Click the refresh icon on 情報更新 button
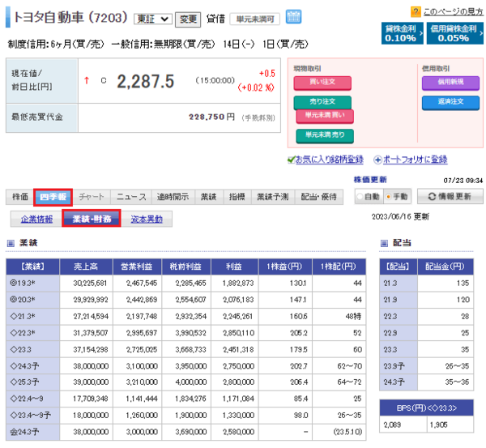The width and height of the screenshot is (486, 448). (x=432, y=197)
